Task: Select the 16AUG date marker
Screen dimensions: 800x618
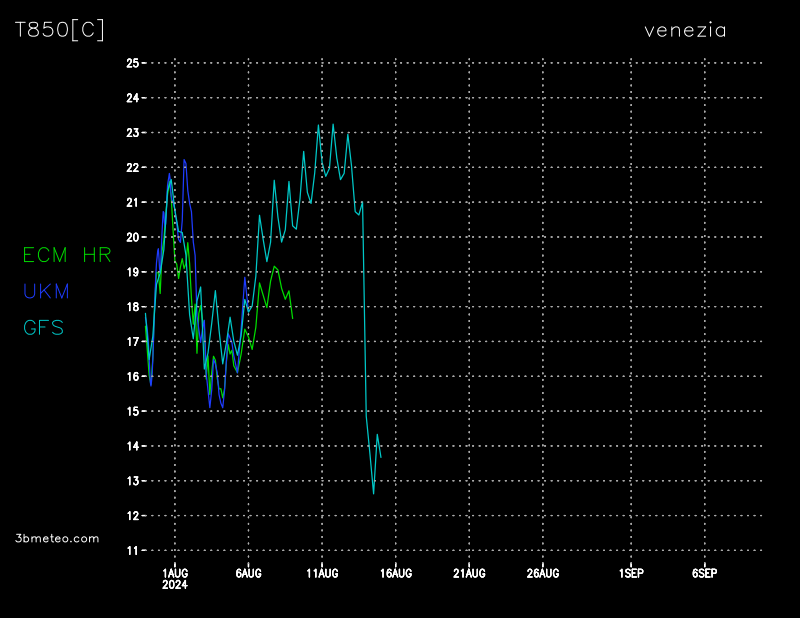Action: click(x=396, y=573)
